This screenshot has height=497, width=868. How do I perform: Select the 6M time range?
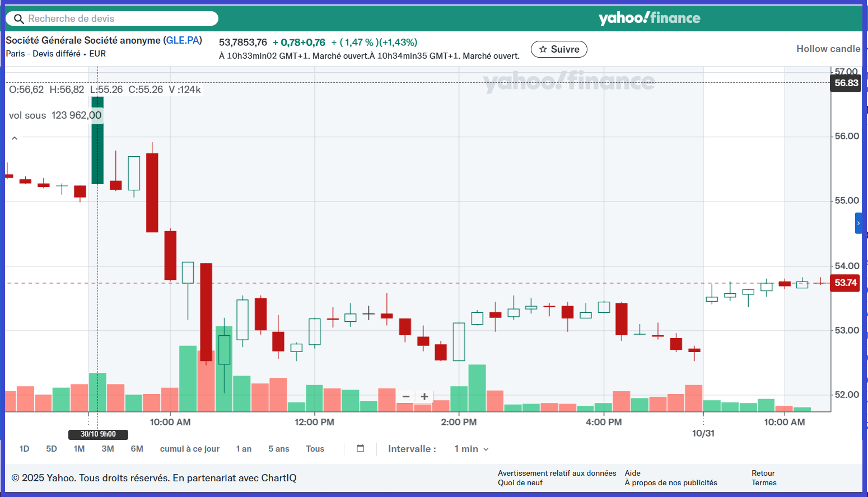click(137, 449)
